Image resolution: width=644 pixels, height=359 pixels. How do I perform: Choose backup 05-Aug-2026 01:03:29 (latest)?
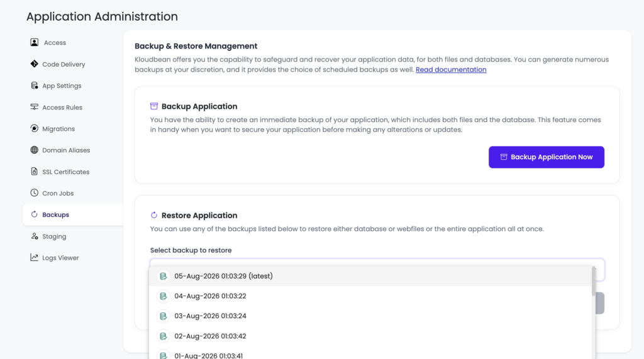[x=370, y=276]
